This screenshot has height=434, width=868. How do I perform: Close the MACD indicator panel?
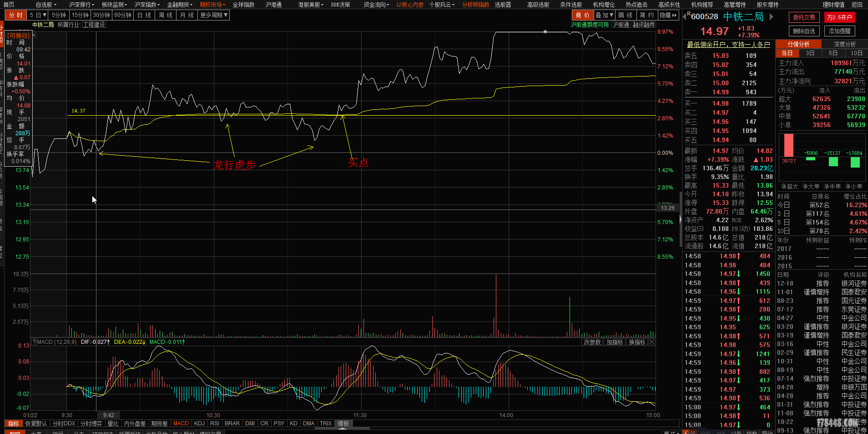(x=651, y=342)
